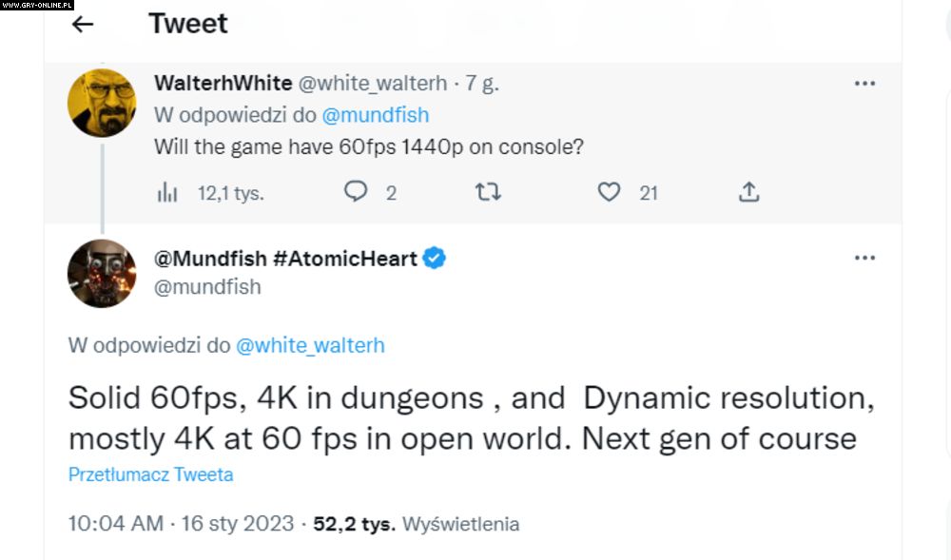The width and height of the screenshot is (951, 560).
Task: Click the 52,2 tys. Wyświetlenia count
Action: (x=417, y=524)
